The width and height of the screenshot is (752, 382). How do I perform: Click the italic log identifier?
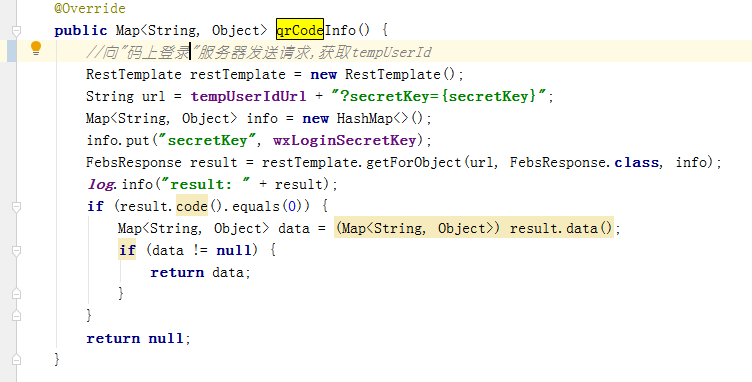point(101,185)
